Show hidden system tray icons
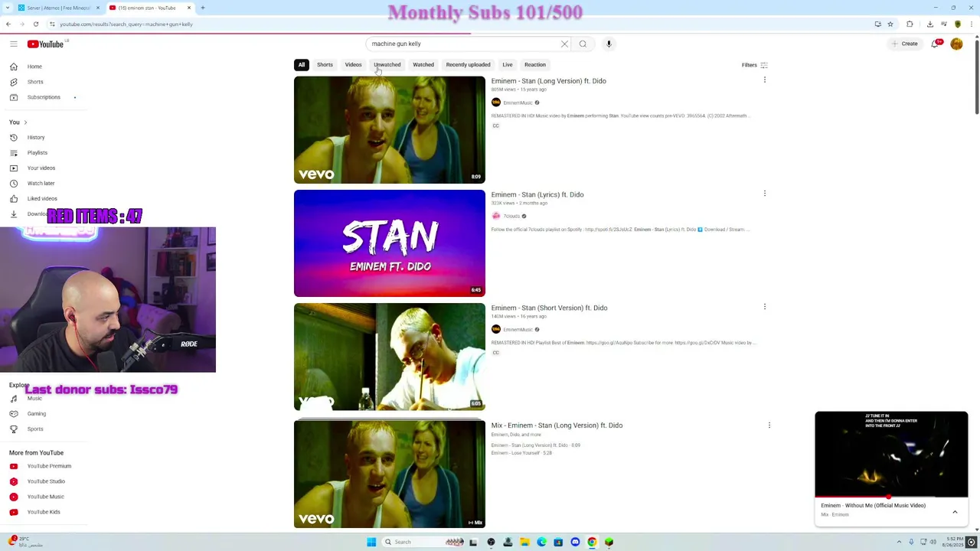Viewport: 980px width, 551px height. (x=900, y=542)
